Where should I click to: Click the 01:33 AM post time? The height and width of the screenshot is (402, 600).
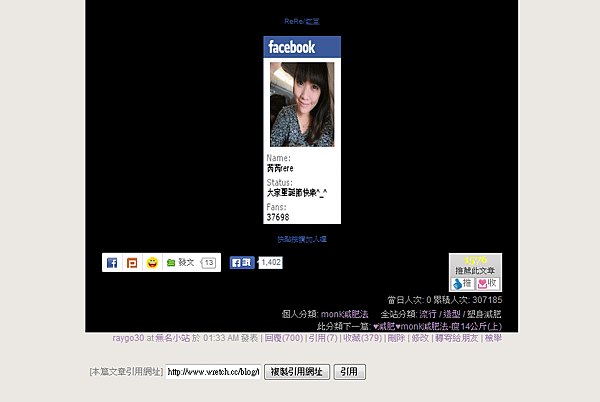[x=221, y=338]
